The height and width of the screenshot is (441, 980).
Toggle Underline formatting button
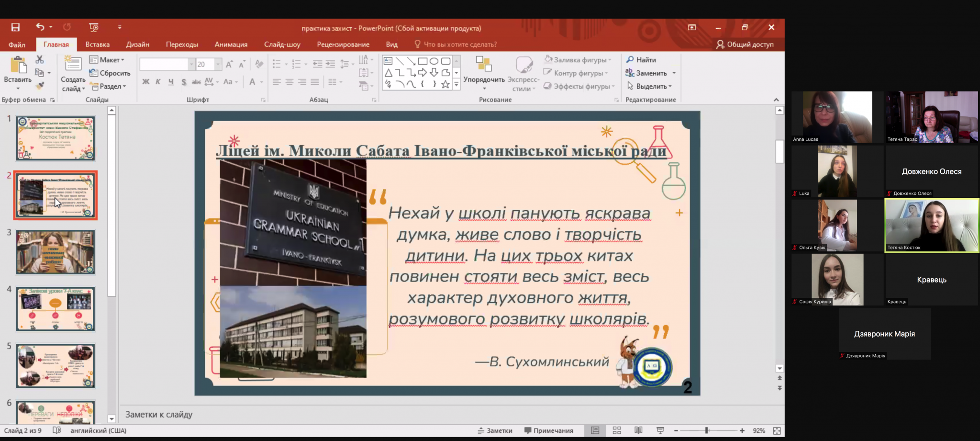(171, 82)
